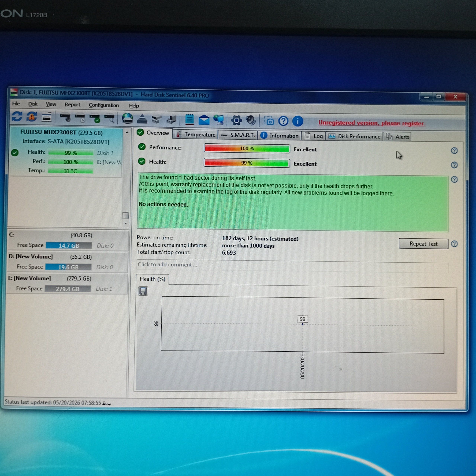
Task: Click the '182 days, 12 hours (estimated)' value
Action: (260, 239)
